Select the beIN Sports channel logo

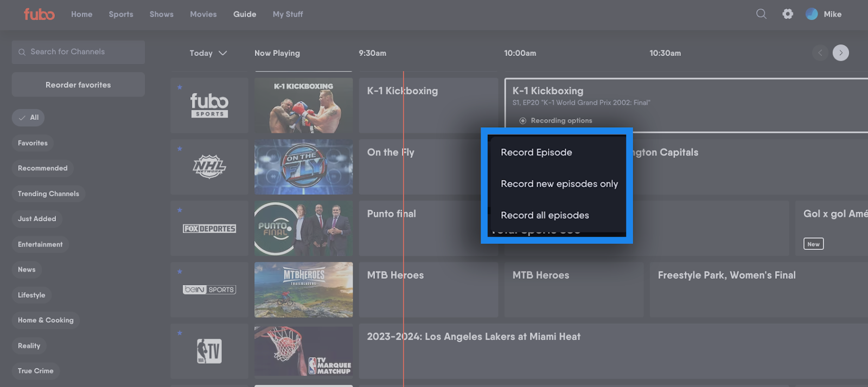point(209,289)
